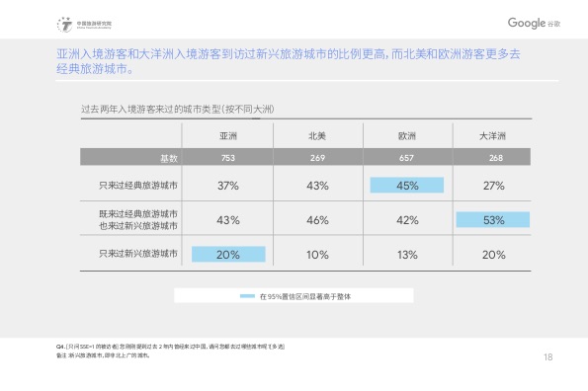Select the highlighted 20% cell under 亚洲
588x391 pixels.
tap(228, 255)
